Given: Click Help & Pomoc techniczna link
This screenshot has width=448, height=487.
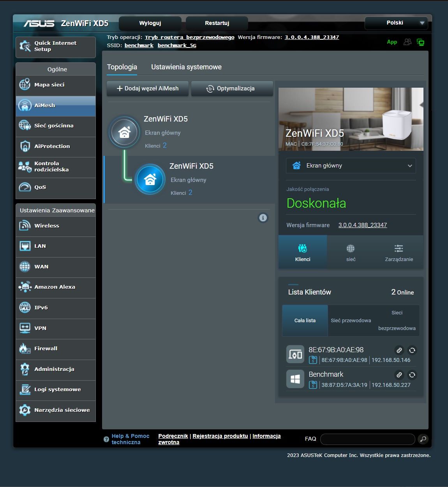Looking at the screenshot, I should tap(131, 439).
